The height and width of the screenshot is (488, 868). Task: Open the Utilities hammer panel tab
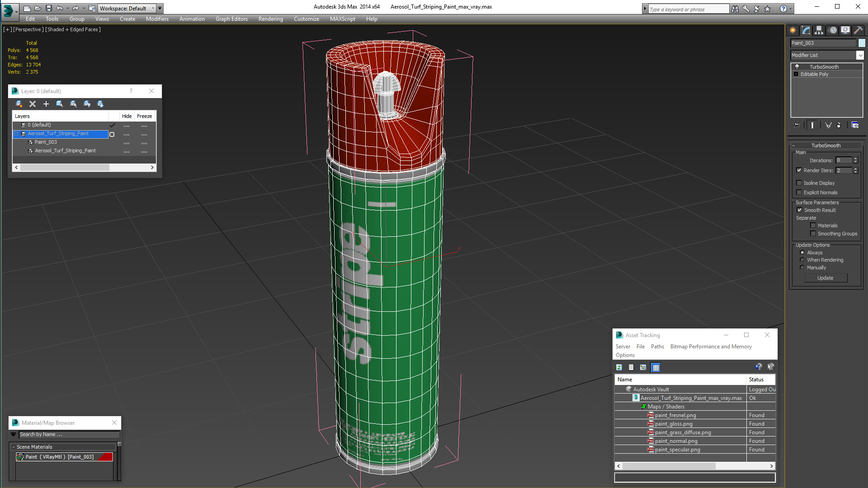click(x=858, y=30)
